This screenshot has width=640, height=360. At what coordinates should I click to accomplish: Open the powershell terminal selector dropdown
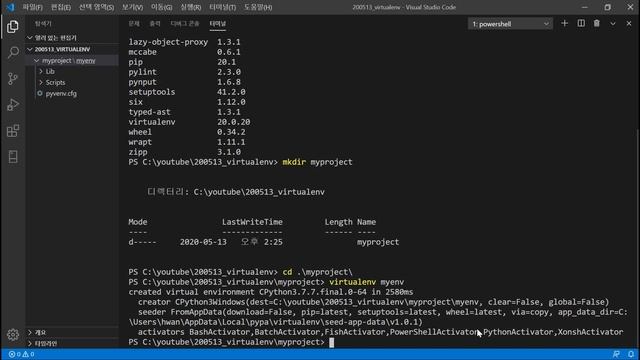[510, 24]
